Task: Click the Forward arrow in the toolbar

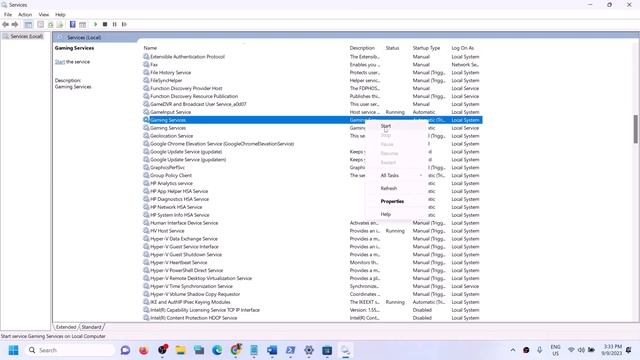Action: click(15, 24)
